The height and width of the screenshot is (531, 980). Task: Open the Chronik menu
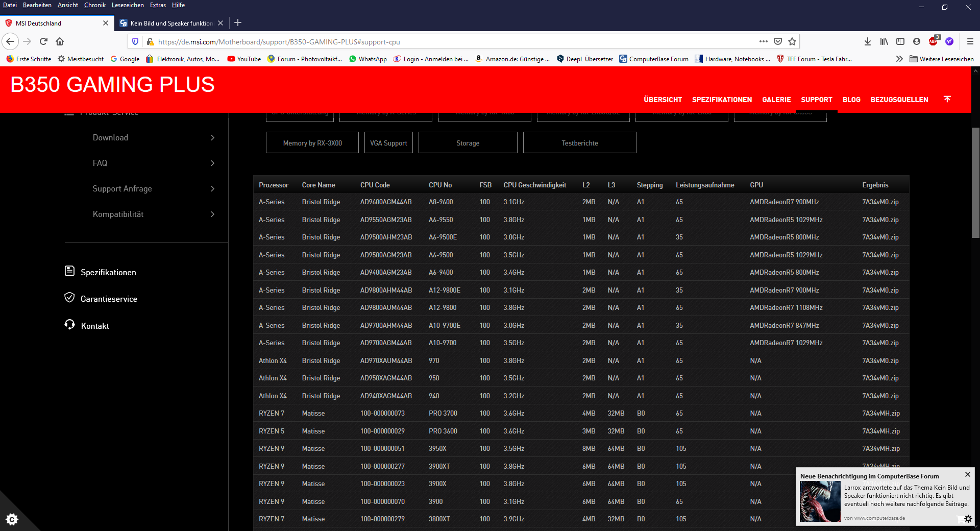[95, 5]
